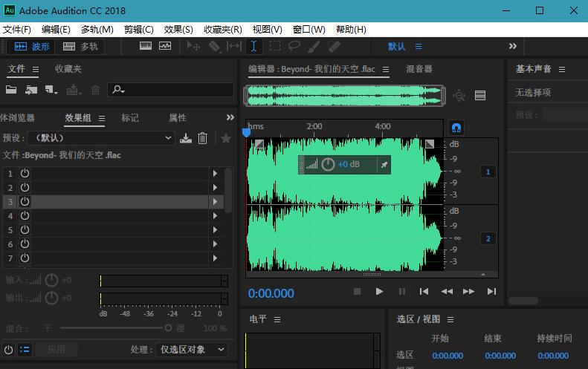Click the channel list view icon
The height and width of the screenshot is (369, 588).
pos(480,96)
